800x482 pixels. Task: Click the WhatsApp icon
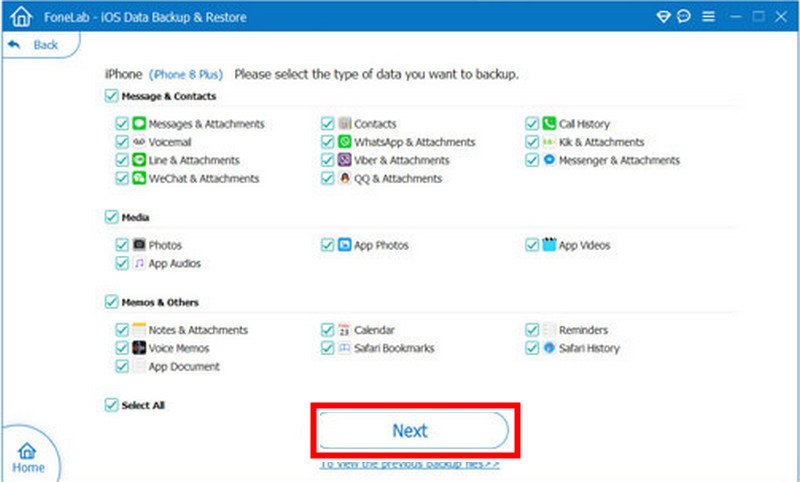coord(345,142)
